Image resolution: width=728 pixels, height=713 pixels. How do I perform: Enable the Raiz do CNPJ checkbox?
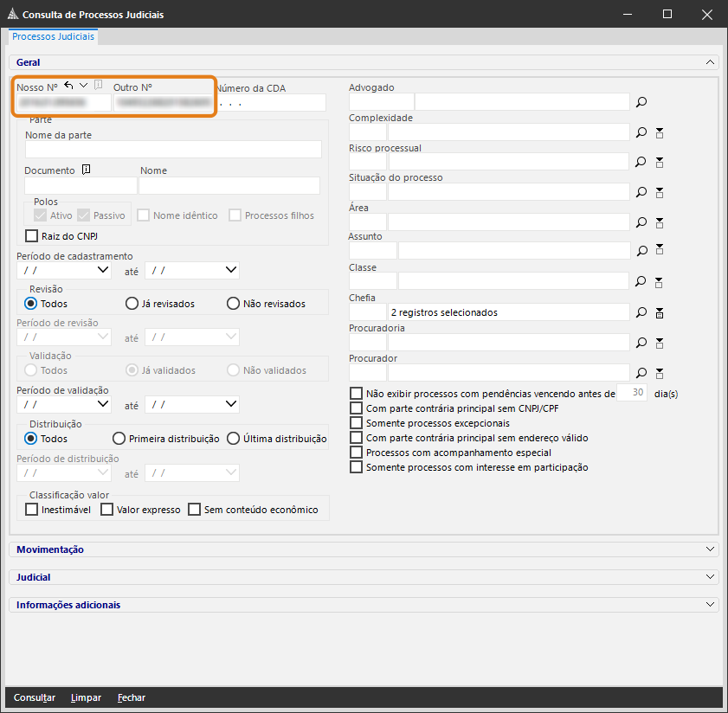click(32, 235)
